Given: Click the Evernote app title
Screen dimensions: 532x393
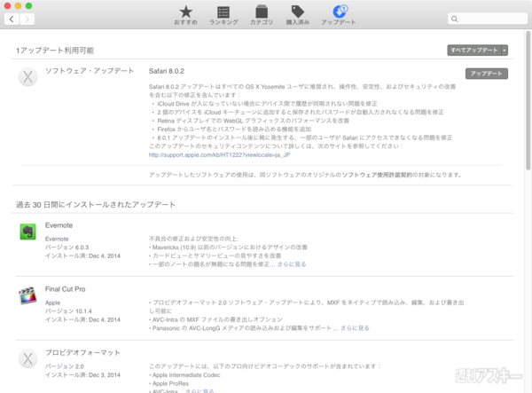Looking at the screenshot, I should (59, 225).
